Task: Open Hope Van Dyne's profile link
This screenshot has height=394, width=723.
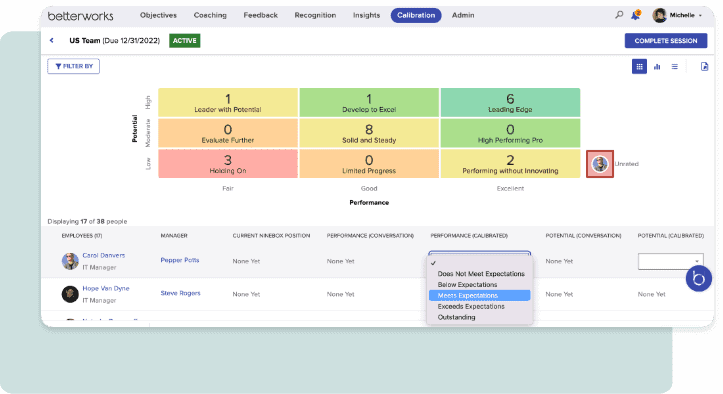Action: [106, 288]
